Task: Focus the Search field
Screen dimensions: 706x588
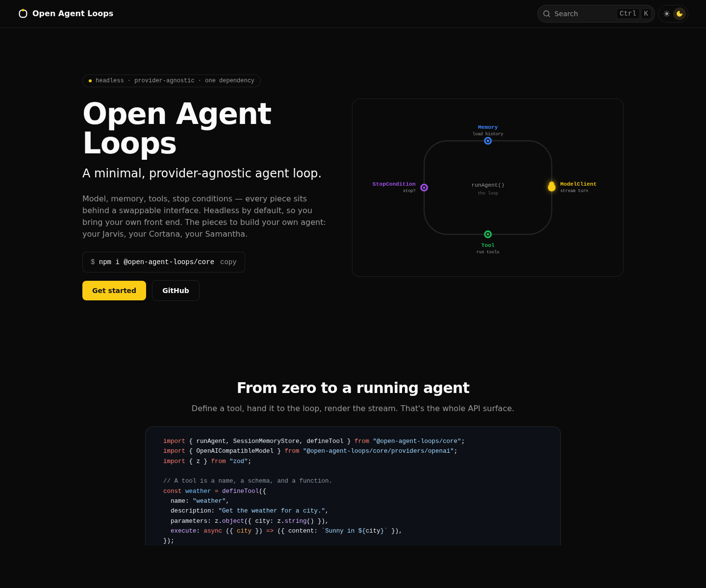Action: 596,14
